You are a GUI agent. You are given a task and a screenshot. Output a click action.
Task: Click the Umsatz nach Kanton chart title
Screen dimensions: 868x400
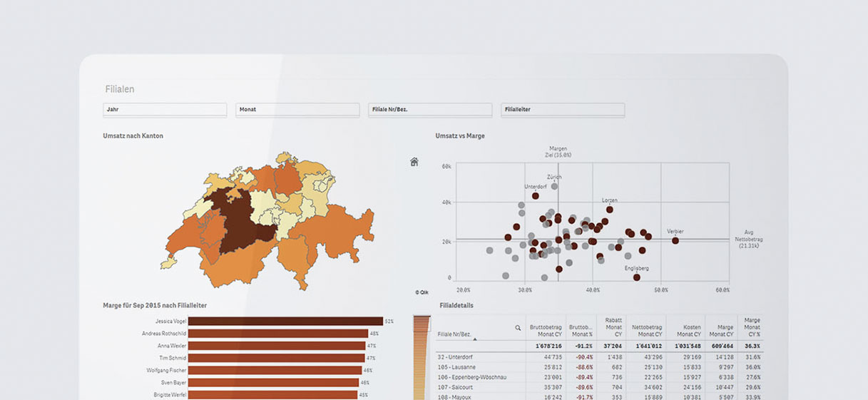[133, 135]
